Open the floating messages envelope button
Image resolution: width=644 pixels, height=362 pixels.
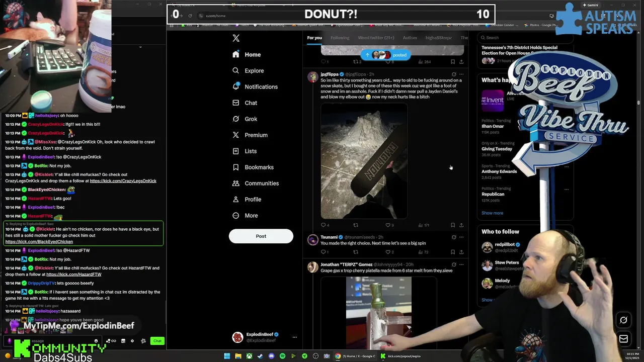click(623, 339)
